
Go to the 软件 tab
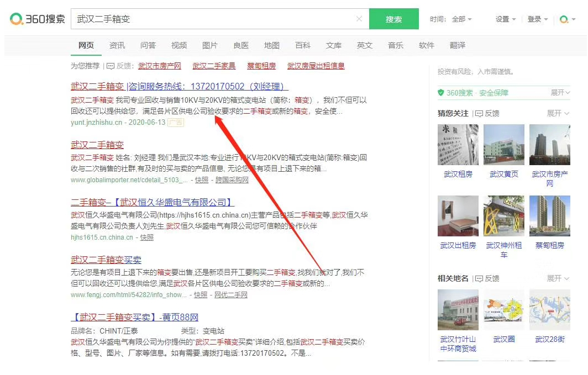[427, 45]
